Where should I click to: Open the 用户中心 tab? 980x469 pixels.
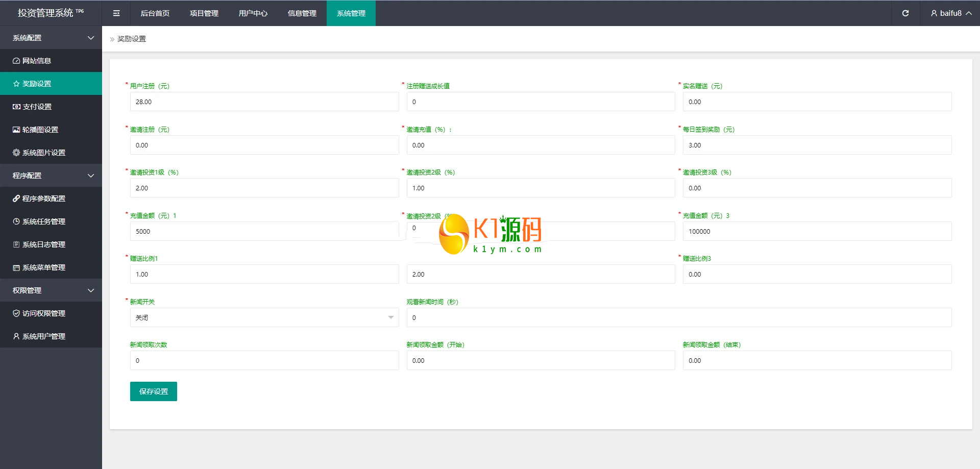coord(253,13)
